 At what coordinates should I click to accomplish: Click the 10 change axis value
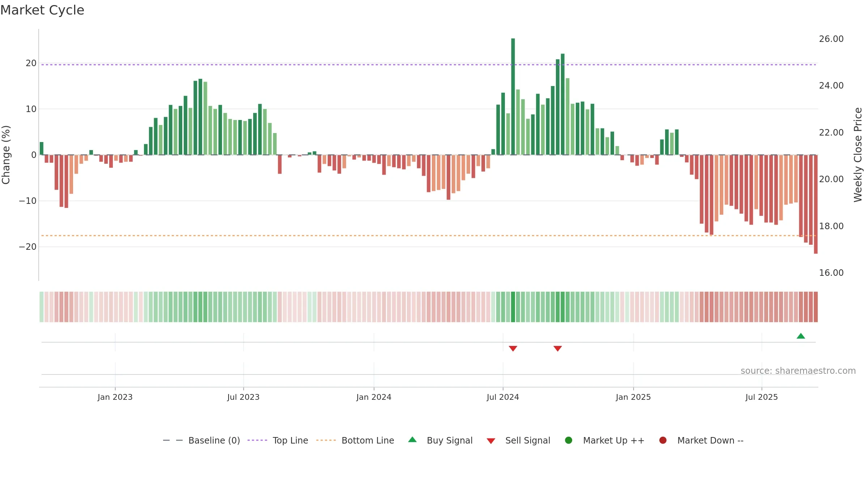point(31,109)
